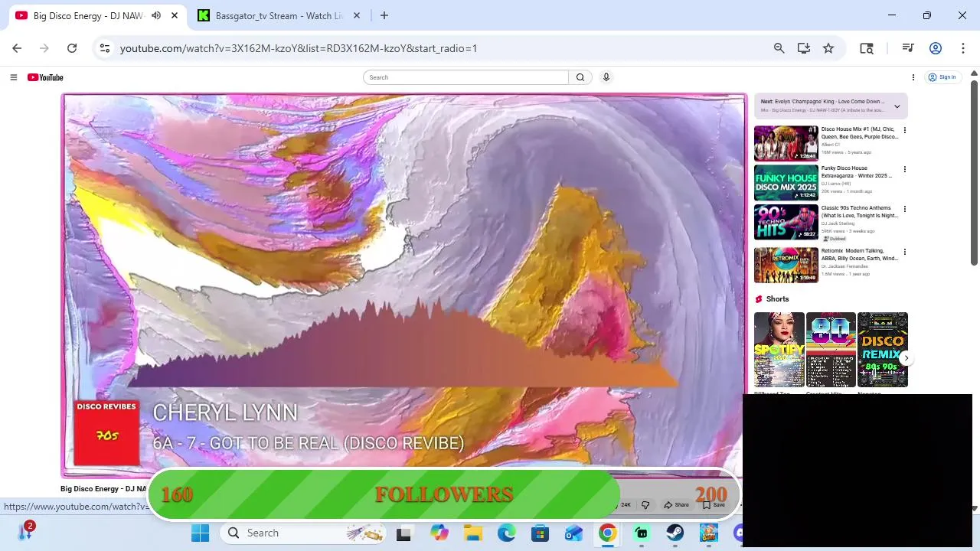Open options for Classic 90s Techno Anthems

pos(904,209)
